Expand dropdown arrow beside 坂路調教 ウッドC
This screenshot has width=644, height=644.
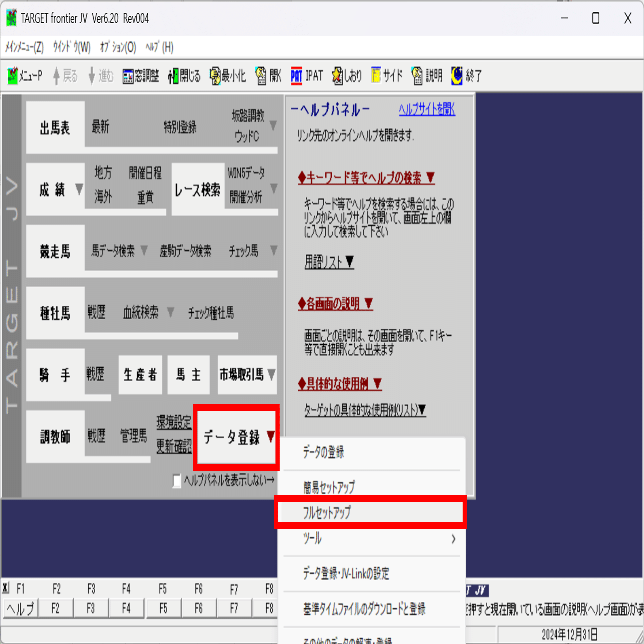[x=273, y=126]
